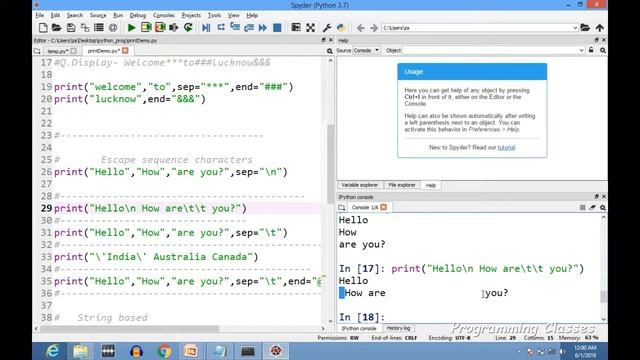The image size is (640, 360).
Task: Browse for a working directory folder icon
Action: click(585, 28)
